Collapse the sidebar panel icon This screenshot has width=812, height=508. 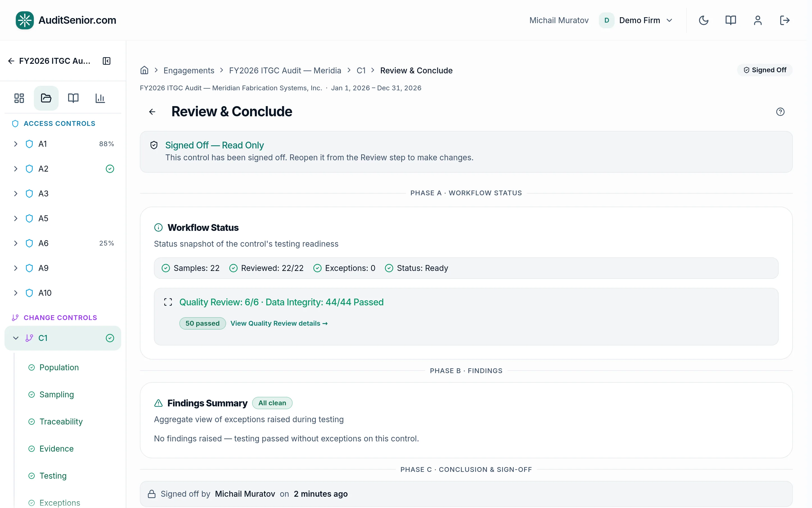point(106,61)
